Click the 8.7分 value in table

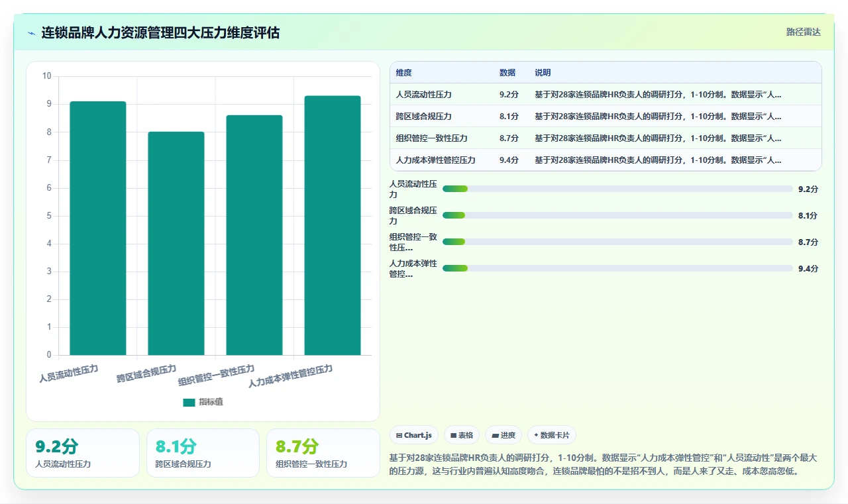pyautogui.click(x=509, y=138)
